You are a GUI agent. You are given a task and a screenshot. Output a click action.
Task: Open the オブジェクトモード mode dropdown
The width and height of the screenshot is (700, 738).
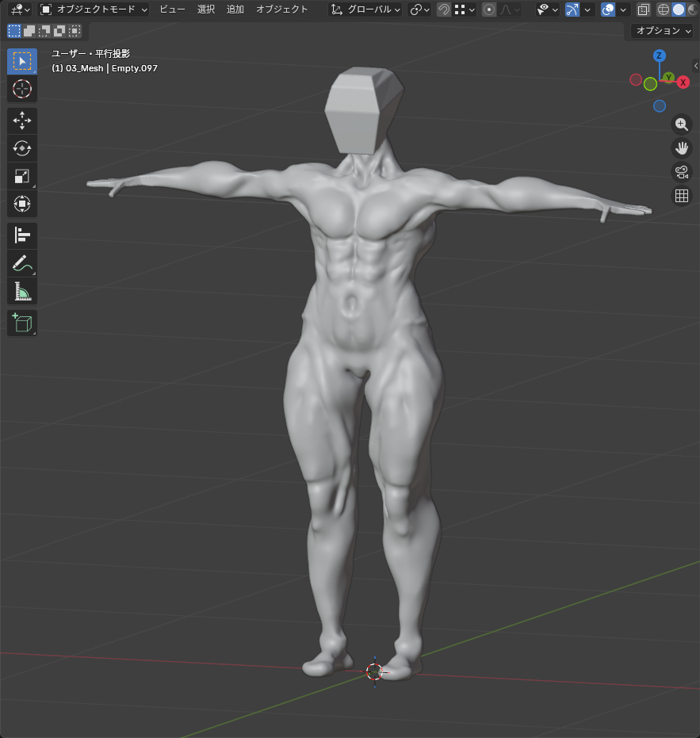coord(94,10)
